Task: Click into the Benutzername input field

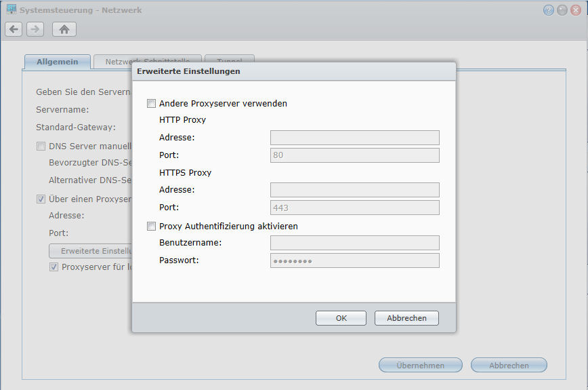Action: pos(354,243)
